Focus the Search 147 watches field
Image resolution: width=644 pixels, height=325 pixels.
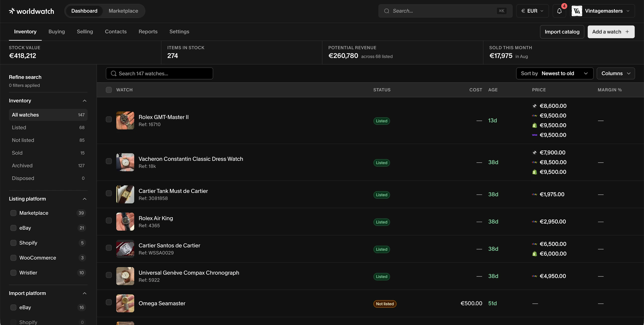[159, 73]
